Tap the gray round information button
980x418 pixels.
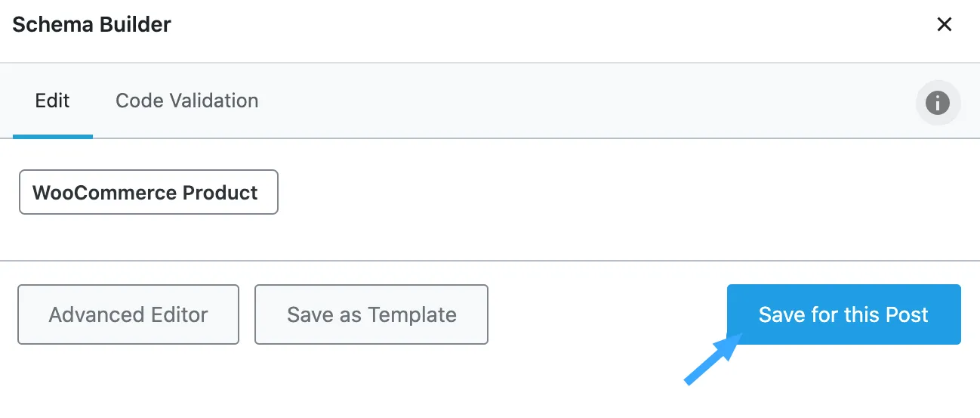click(938, 102)
